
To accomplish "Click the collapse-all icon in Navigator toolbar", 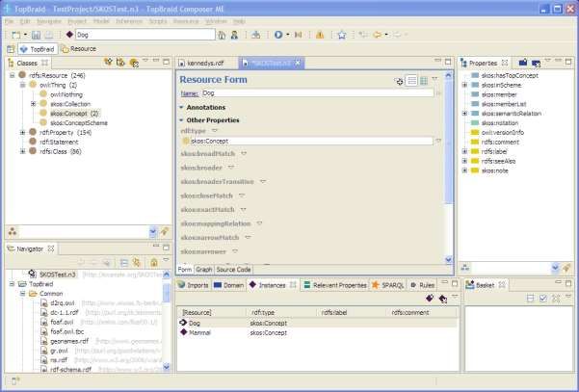I will tap(123, 263).
